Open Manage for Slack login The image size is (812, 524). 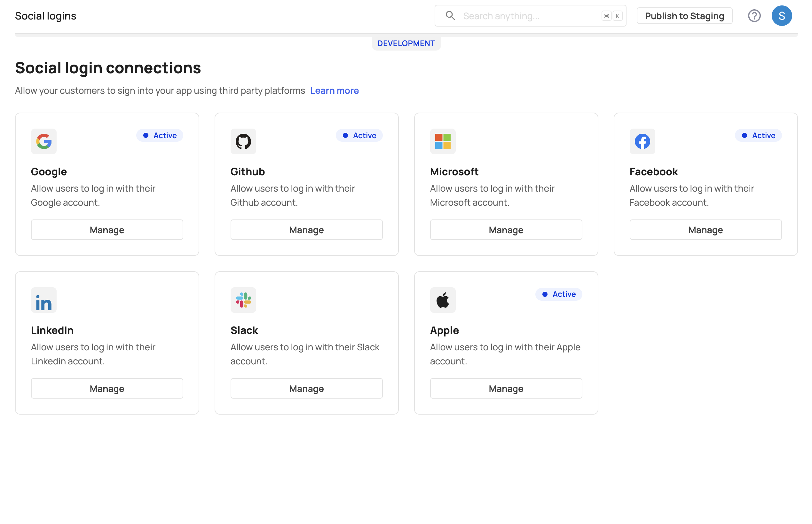pos(306,388)
